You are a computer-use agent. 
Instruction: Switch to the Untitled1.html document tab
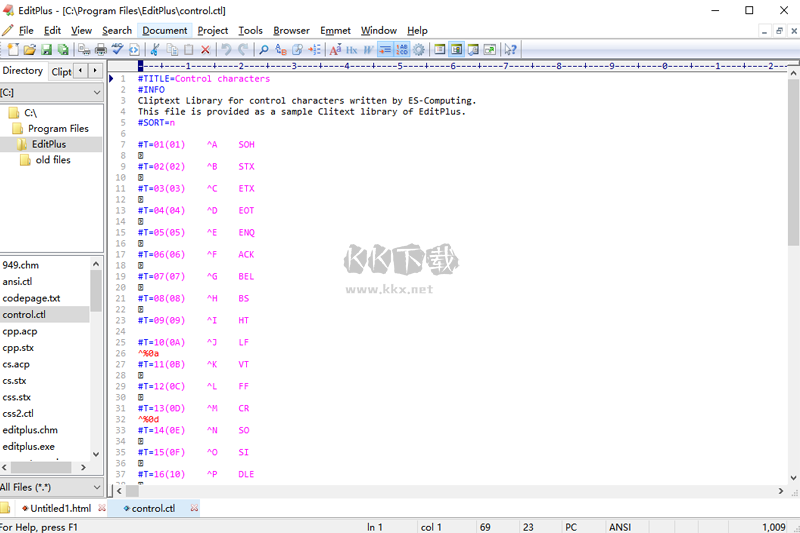(60, 509)
